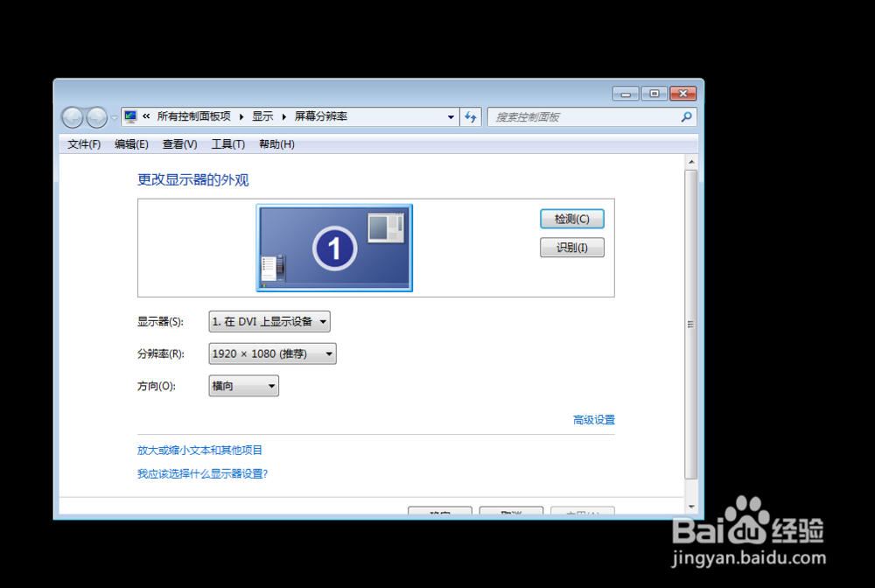The image size is (875, 588).
Task: Go to 所有控制面板项 breadcrumb
Action: click(193, 116)
